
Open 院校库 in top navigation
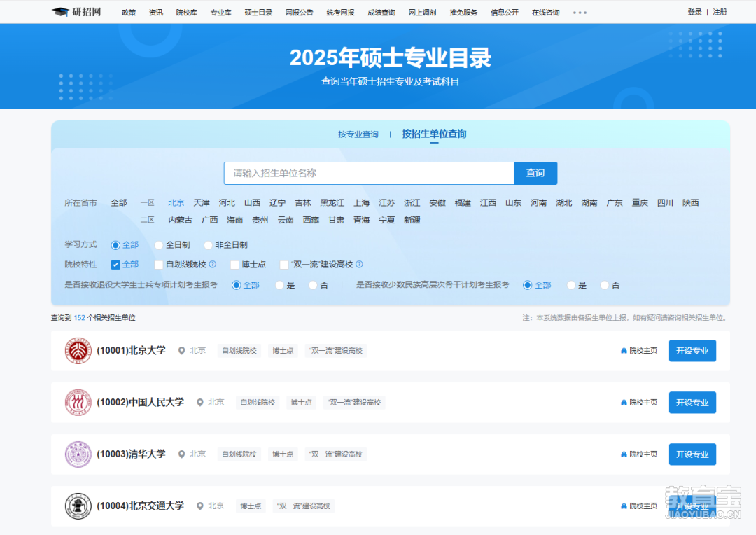pos(187,13)
